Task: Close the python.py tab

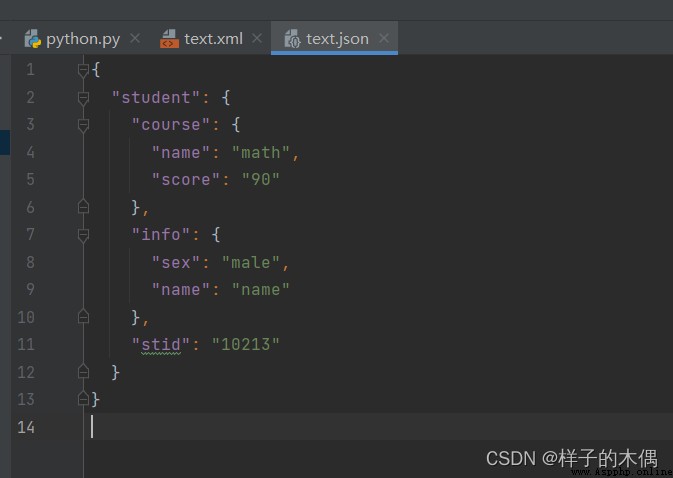Action: click(x=135, y=39)
